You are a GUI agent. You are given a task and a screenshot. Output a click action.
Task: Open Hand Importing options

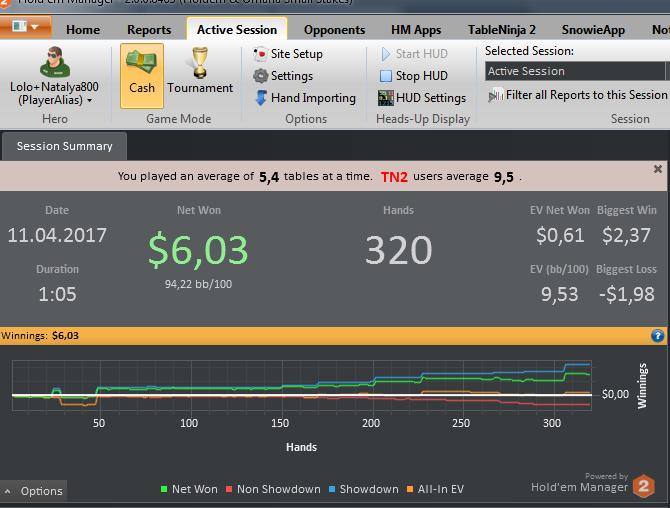[x=313, y=98]
